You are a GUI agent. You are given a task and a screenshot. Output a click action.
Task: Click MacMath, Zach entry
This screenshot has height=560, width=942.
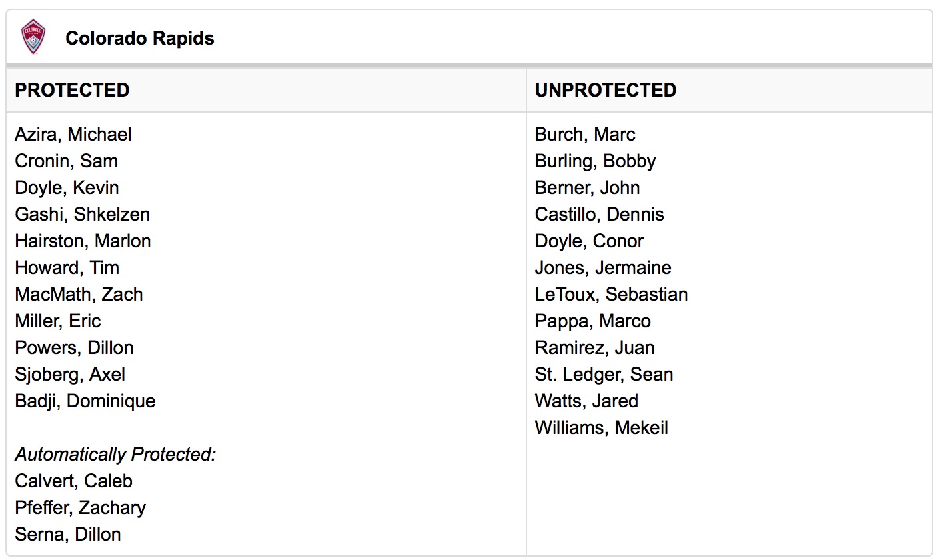point(79,295)
